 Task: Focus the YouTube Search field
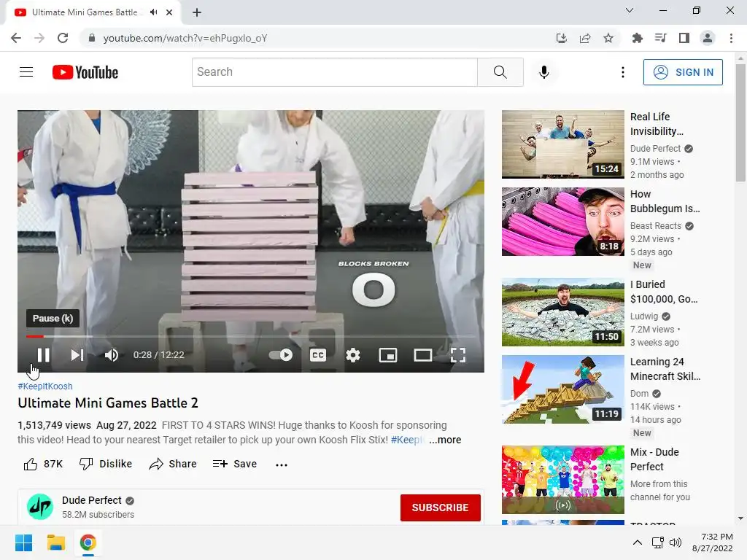point(334,72)
